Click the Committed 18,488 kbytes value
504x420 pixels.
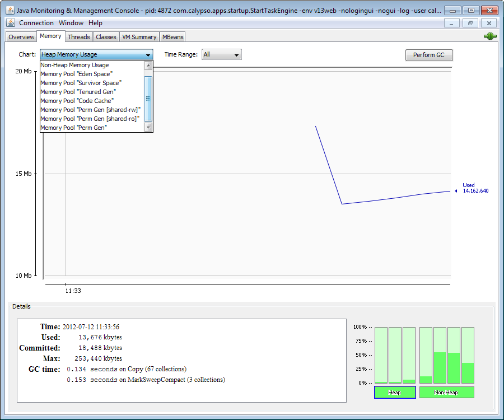[100, 348]
